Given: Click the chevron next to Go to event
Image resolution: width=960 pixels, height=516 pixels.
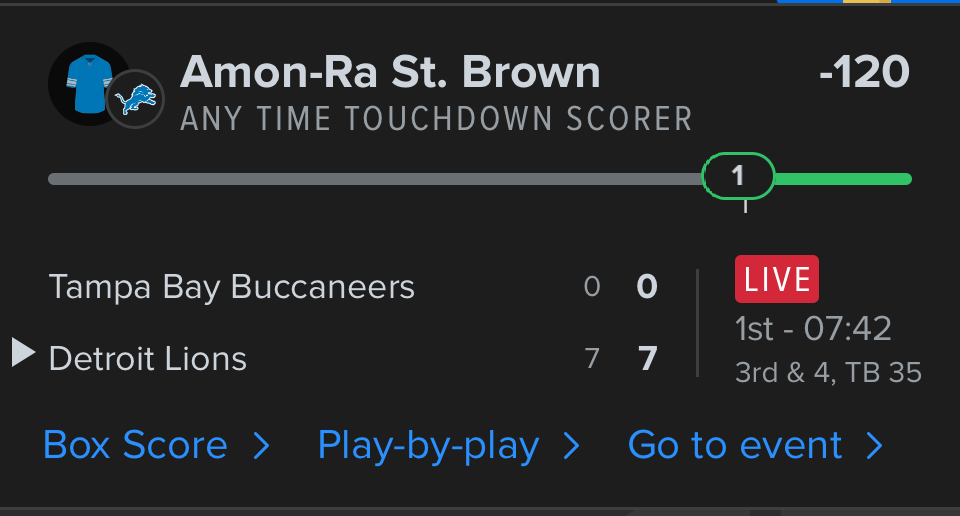Looking at the screenshot, I should tap(875, 446).
